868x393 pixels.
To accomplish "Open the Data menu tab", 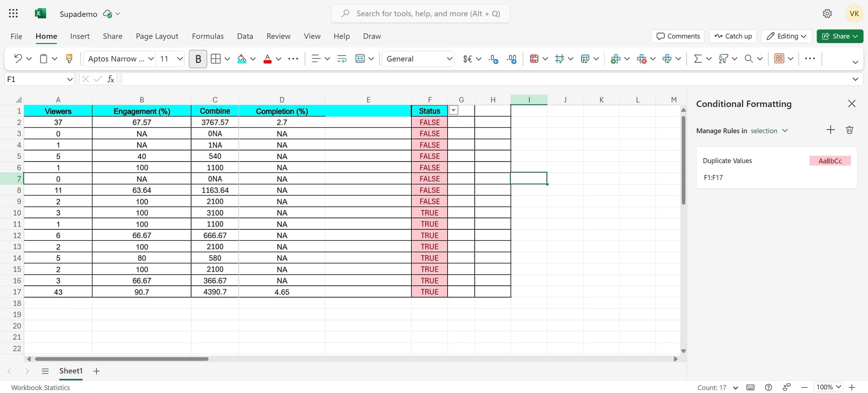I will pyautogui.click(x=245, y=36).
